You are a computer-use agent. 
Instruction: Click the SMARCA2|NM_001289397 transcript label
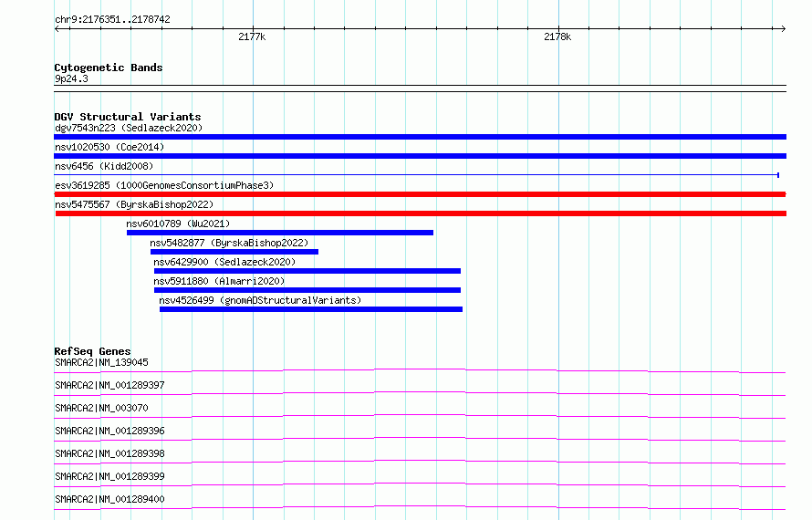[109, 385]
